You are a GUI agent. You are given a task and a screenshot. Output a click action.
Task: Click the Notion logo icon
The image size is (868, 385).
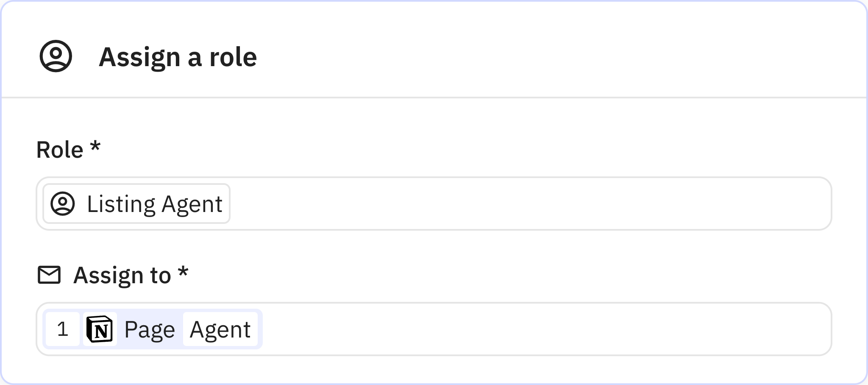(100, 329)
